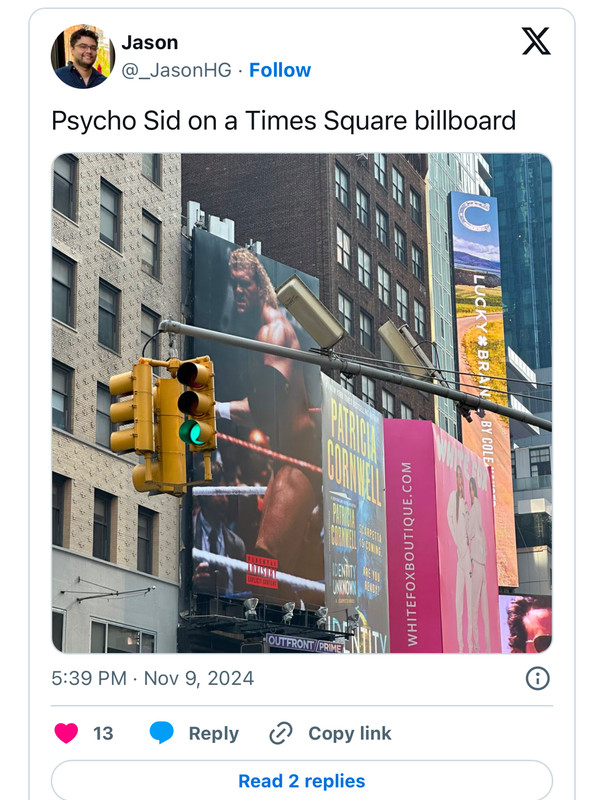
Task: Click the pink WHITEFOXBOUTIQUE.COM billboard in the photo
Action: coord(440,536)
